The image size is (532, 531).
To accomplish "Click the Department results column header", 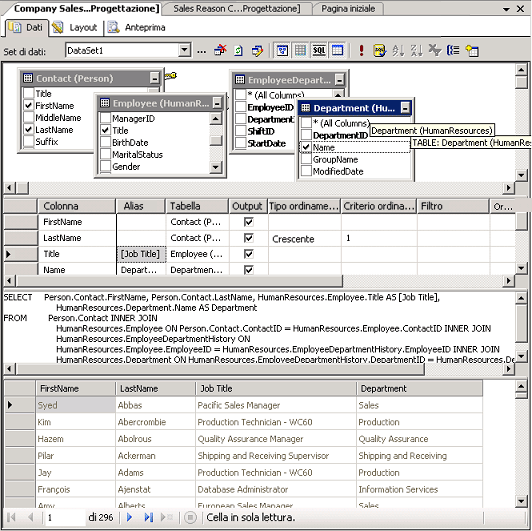I will coord(419,388).
